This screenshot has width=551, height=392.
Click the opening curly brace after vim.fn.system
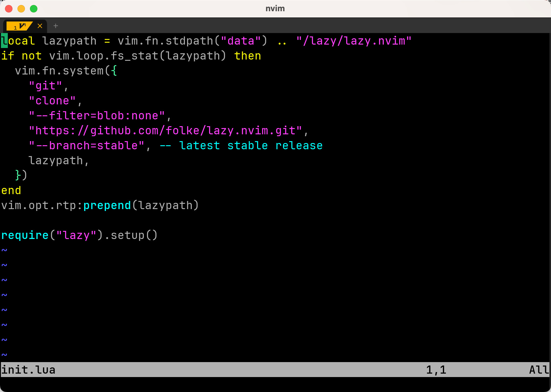point(114,71)
